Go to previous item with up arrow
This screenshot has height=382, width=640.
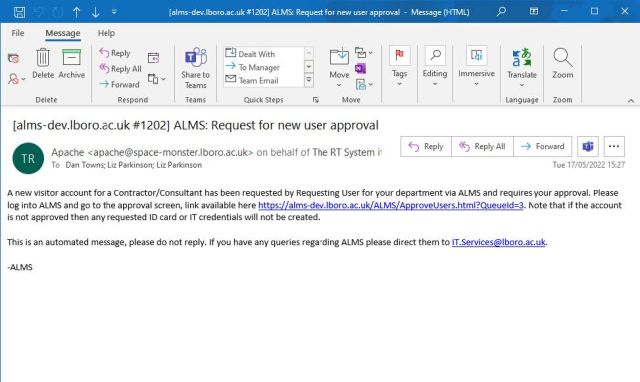point(76,12)
